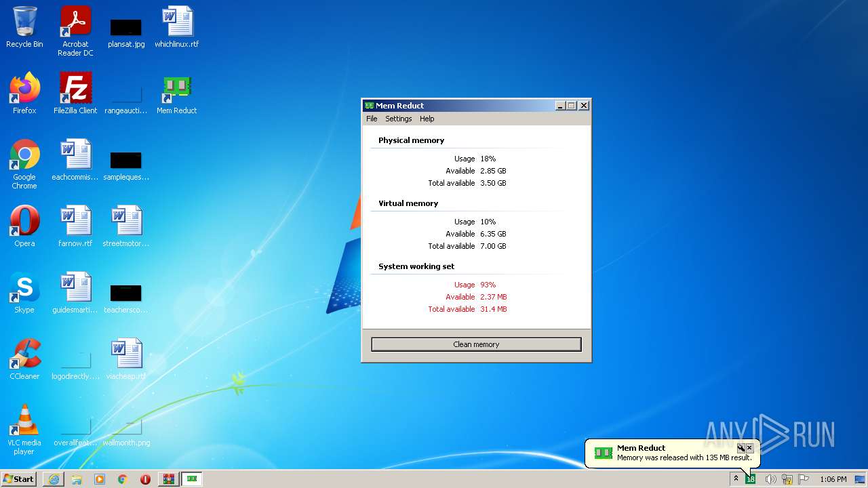Select the eachcommis... document icon
Viewport: 868px width, 488px height.
(75, 160)
